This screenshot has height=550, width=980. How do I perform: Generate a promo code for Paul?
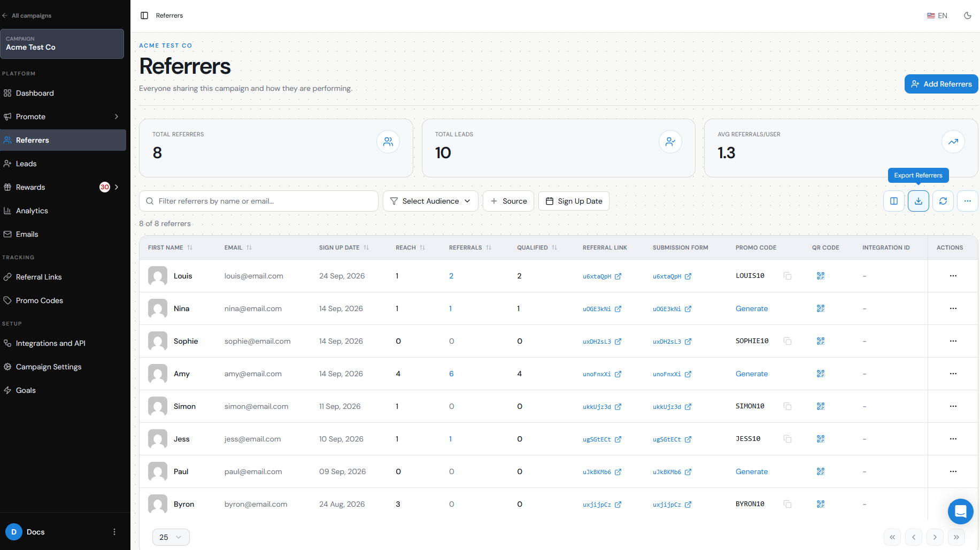click(x=752, y=471)
